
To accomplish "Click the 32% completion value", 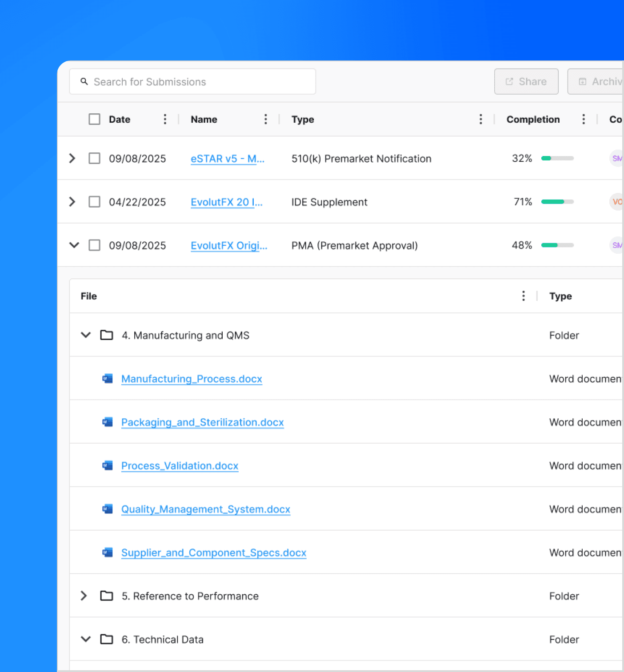I will coord(522,158).
